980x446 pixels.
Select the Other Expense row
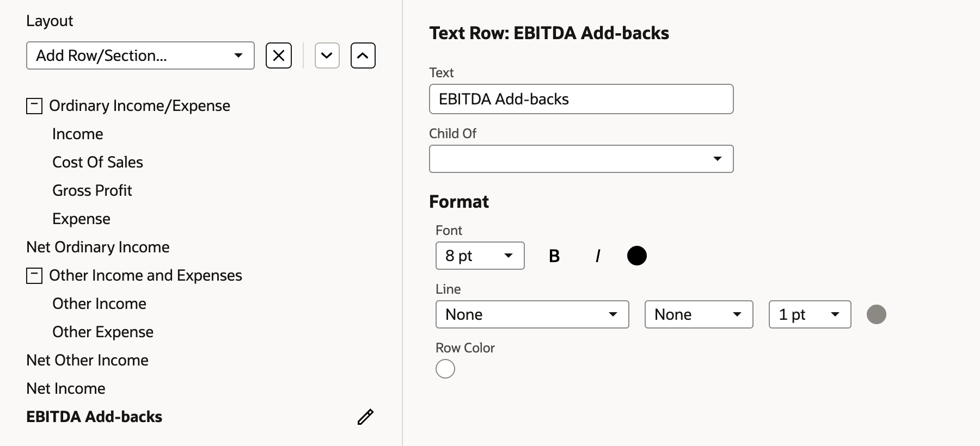tap(103, 332)
